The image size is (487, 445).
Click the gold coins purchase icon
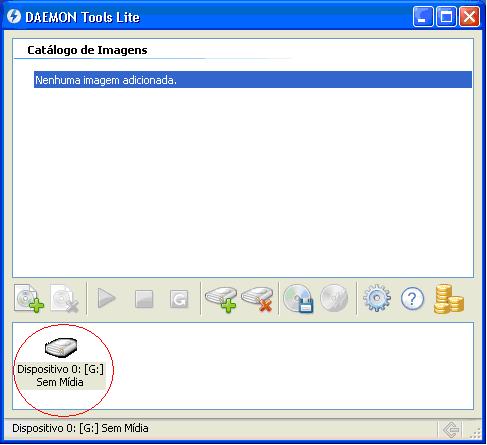(x=449, y=299)
